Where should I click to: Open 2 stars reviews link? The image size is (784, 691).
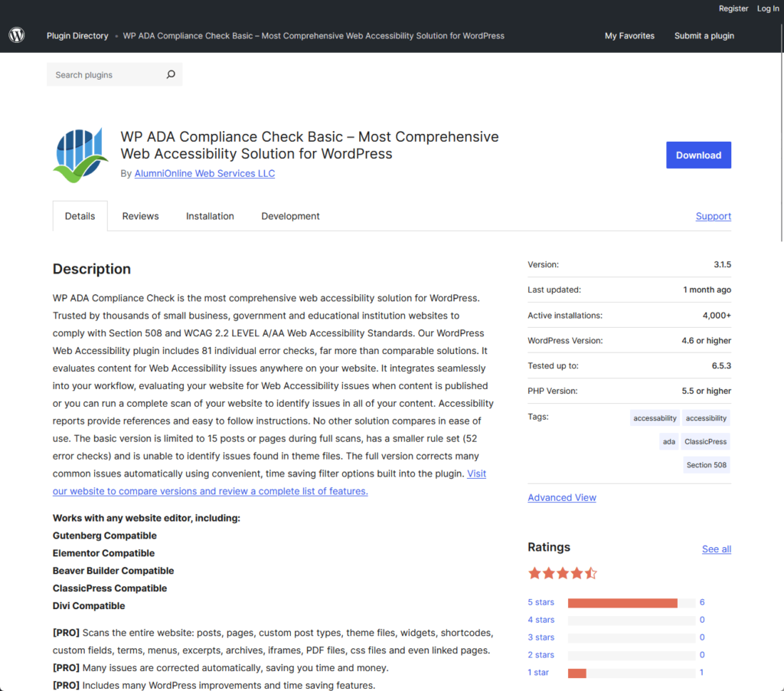coord(541,654)
